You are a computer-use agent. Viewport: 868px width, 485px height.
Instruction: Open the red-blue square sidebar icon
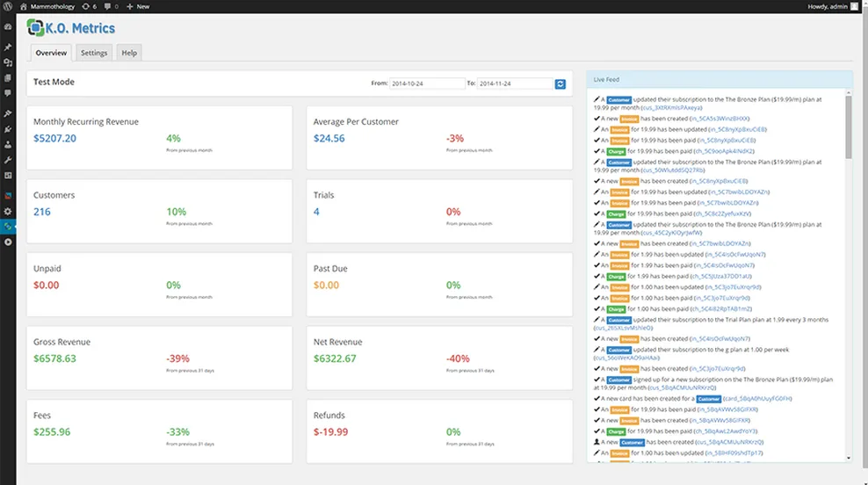[8, 195]
